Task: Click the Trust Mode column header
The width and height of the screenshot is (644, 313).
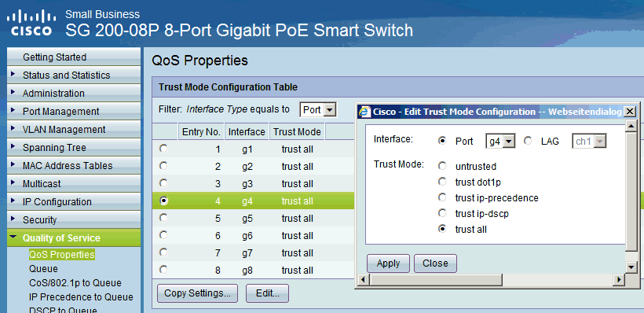Action: coord(297,132)
